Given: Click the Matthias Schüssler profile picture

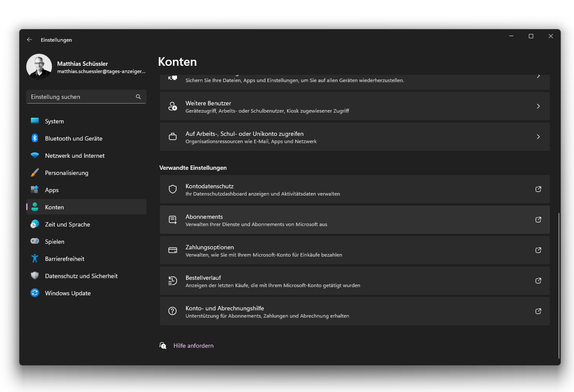Looking at the screenshot, I should [39, 67].
